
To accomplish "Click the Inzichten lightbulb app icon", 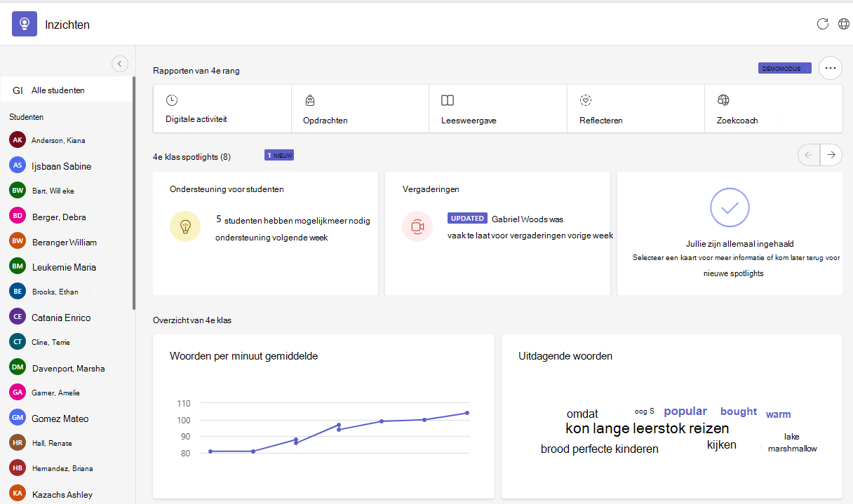I will tap(25, 24).
